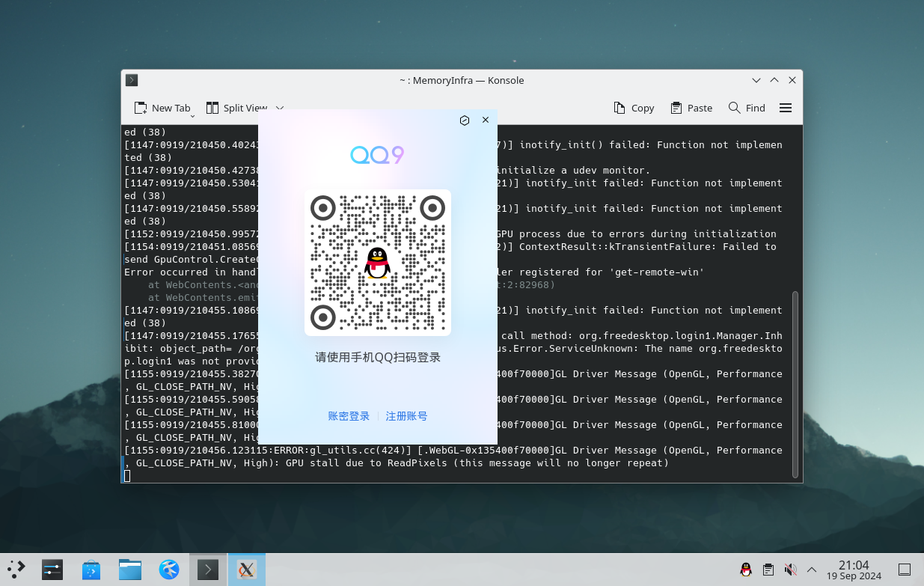The width and height of the screenshot is (924, 586).
Task: Click the QQ login QR code
Action: pyautogui.click(x=378, y=263)
